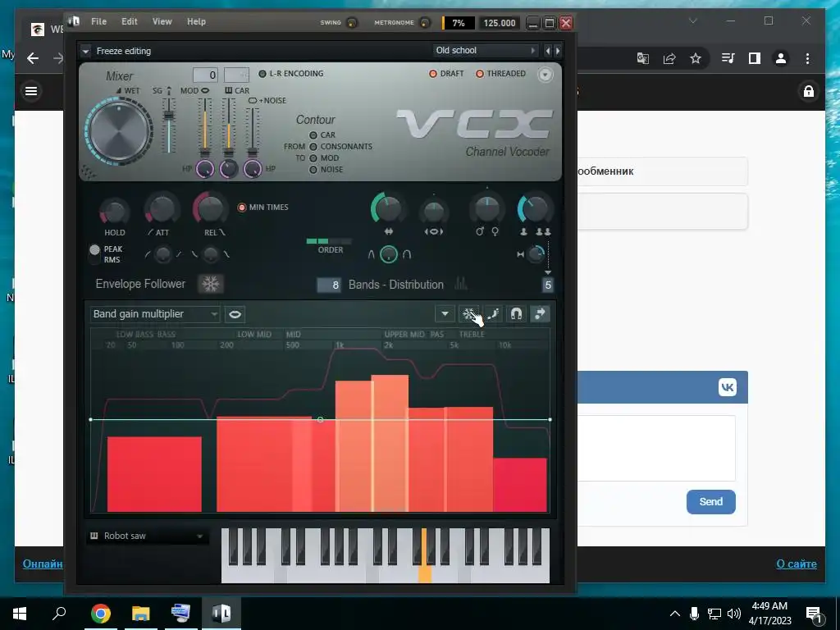Click the Bands distribution bars icon
This screenshot has height=630, width=840.
click(x=461, y=284)
